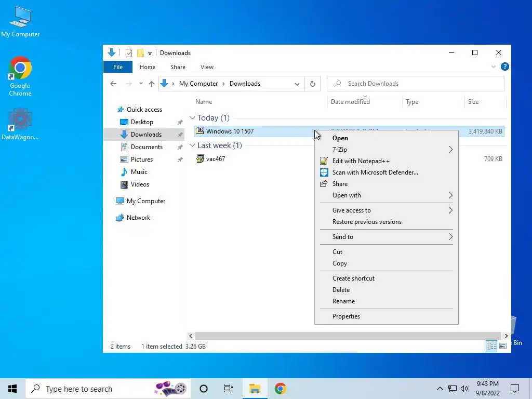
Task: Open the File ribbon tab
Action: point(118,67)
